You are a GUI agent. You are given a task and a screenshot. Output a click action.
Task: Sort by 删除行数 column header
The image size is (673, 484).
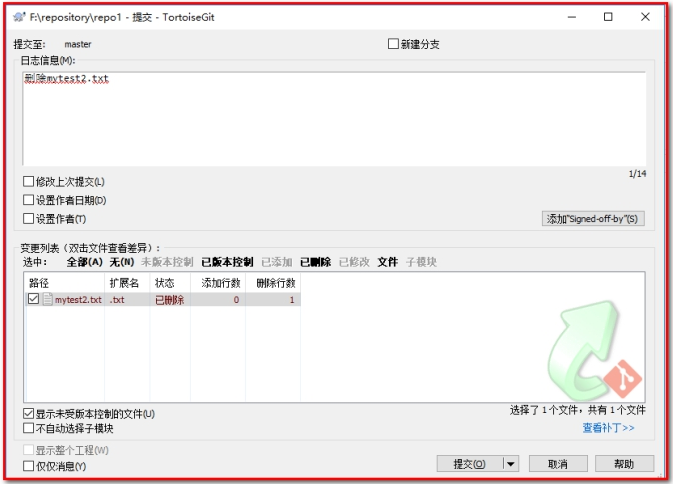coord(273,283)
